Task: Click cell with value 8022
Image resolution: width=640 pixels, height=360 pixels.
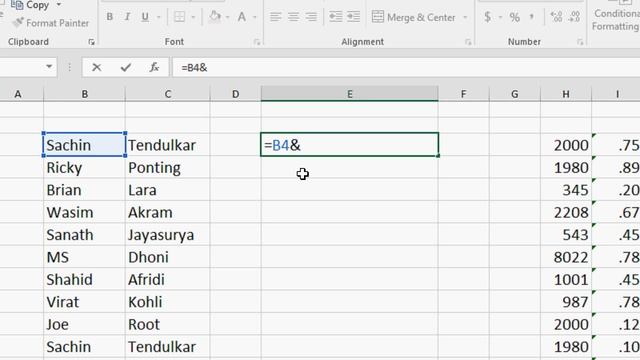Action: 566,258
